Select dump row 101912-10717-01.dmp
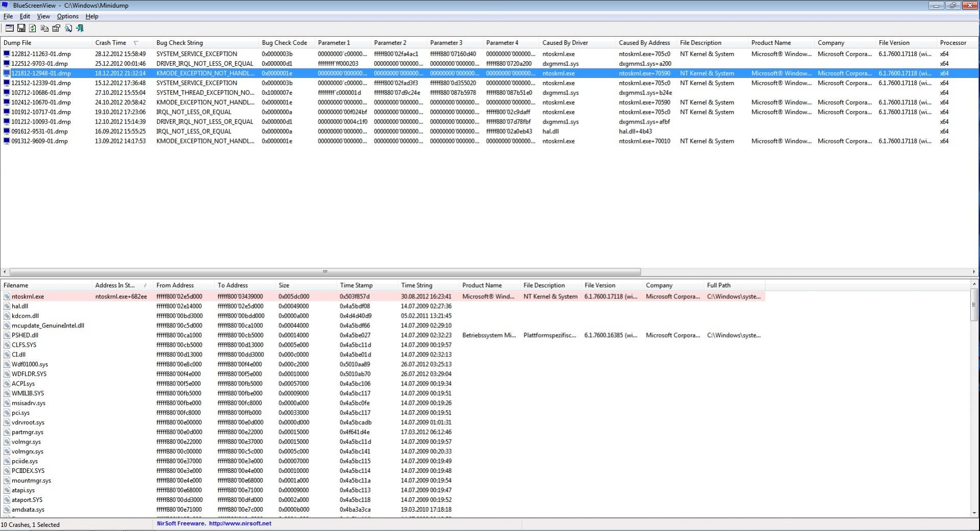Screen dimensions: 980x531 490,112
